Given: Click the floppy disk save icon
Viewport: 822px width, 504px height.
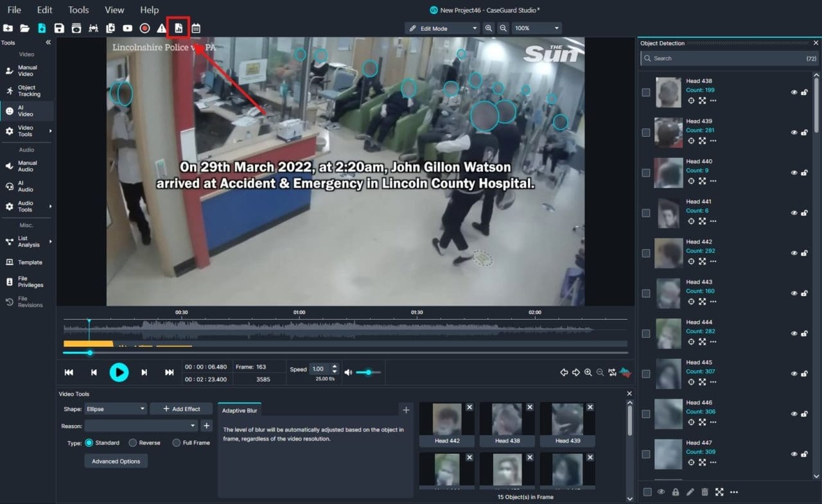Looking at the screenshot, I should [x=59, y=28].
